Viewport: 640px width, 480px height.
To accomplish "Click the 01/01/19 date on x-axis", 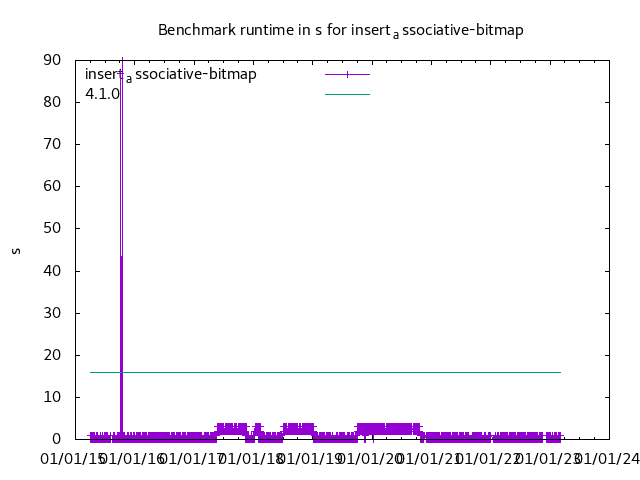I will [x=311, y=459].
